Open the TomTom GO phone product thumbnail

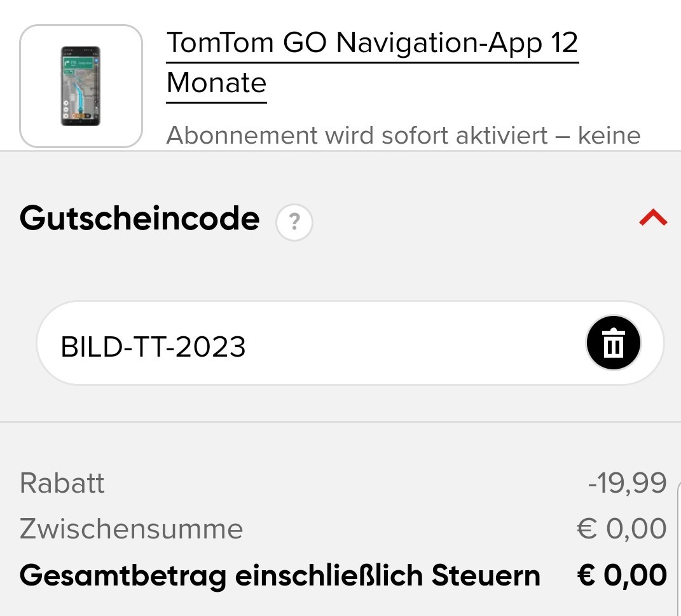click(x=81, y=86)
